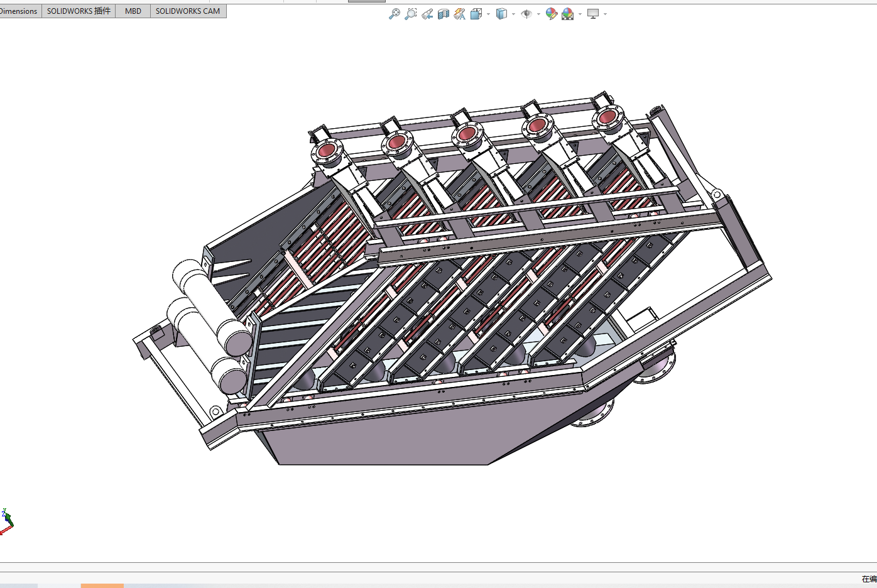Expand the View Settings dropdown arrow
This screenshot has height=588, width=877.
pyautogui.click(x=605, y=14)
